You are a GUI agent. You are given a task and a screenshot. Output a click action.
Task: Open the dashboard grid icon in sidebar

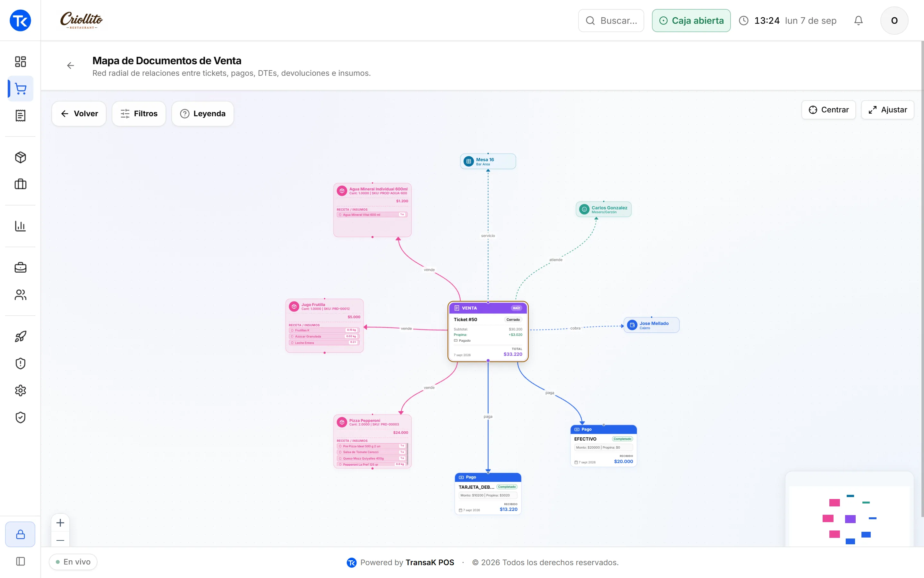(x=20, y=62)
